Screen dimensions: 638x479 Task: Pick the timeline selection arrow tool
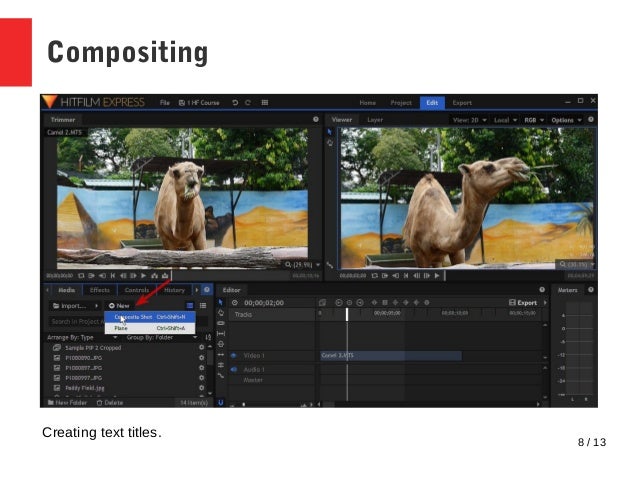pos(221,302)
